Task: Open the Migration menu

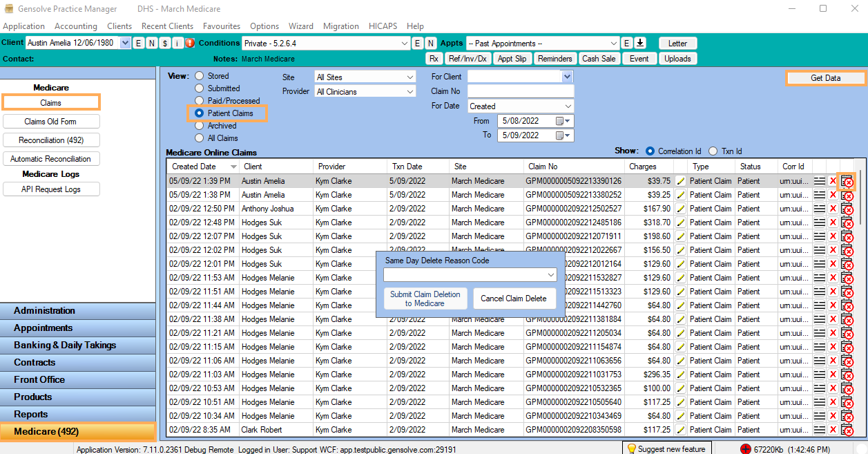Action: (341, 26)
